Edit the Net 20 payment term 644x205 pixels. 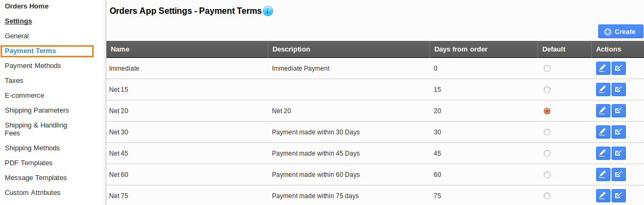click(603, 111)
